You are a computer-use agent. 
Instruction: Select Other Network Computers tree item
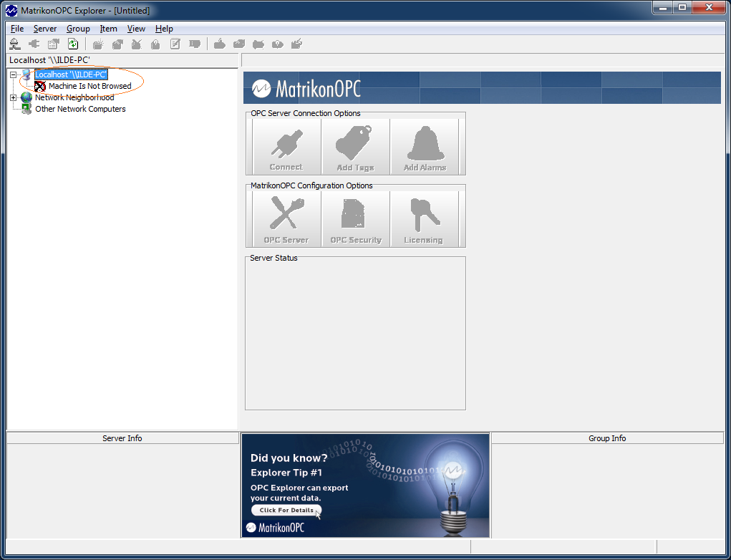click(x=80, y=109)
